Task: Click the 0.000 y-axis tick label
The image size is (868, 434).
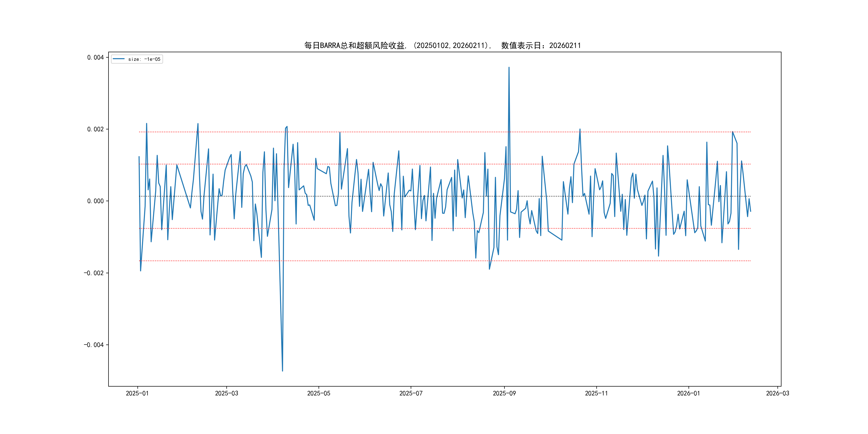Action: pos(95,201)
